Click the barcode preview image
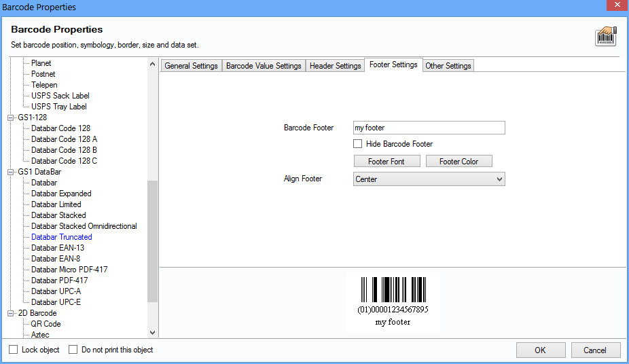629x364 pixels. coord(393,303)
